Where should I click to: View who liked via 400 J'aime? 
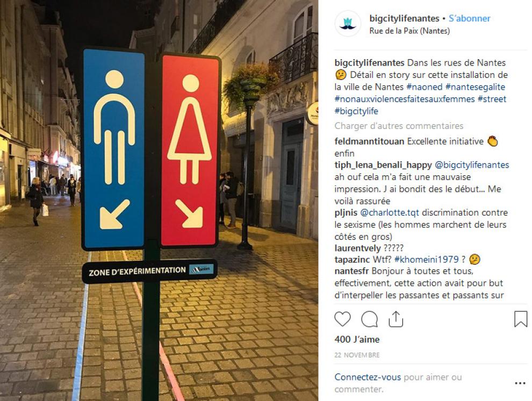[x=357, y=339]
